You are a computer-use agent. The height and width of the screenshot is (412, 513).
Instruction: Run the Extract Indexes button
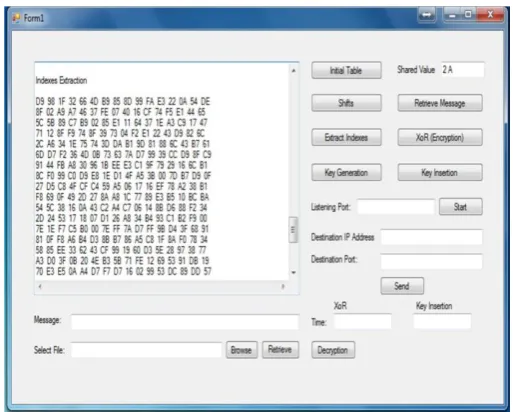coord(346,137)
